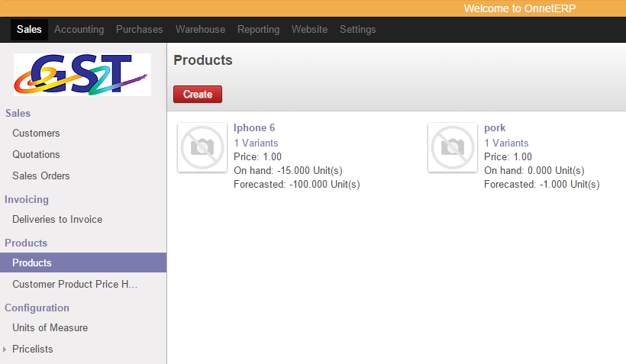
Task: Select the Reporting menu
Action: [x=258, y=30]
